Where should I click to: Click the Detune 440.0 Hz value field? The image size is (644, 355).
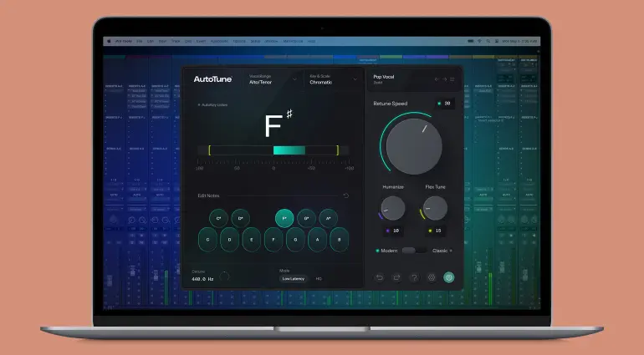203,279
